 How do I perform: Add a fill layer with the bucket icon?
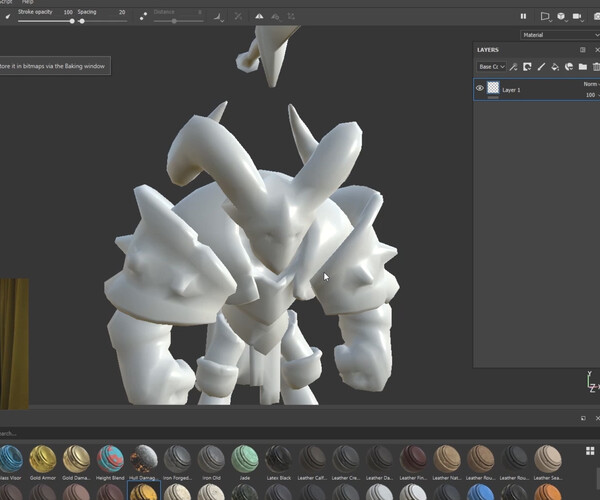click(555, 67)
